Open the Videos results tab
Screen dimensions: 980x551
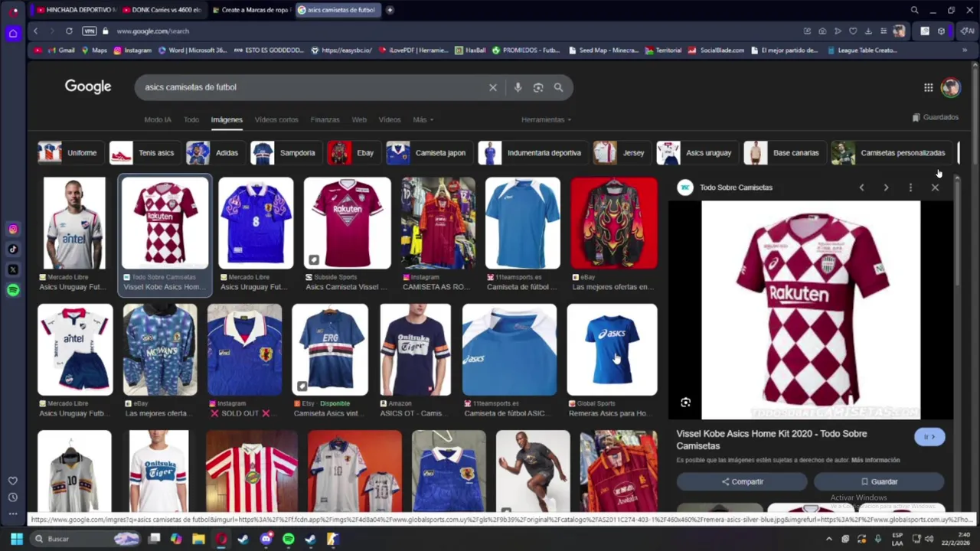click(x=389, y=119)
